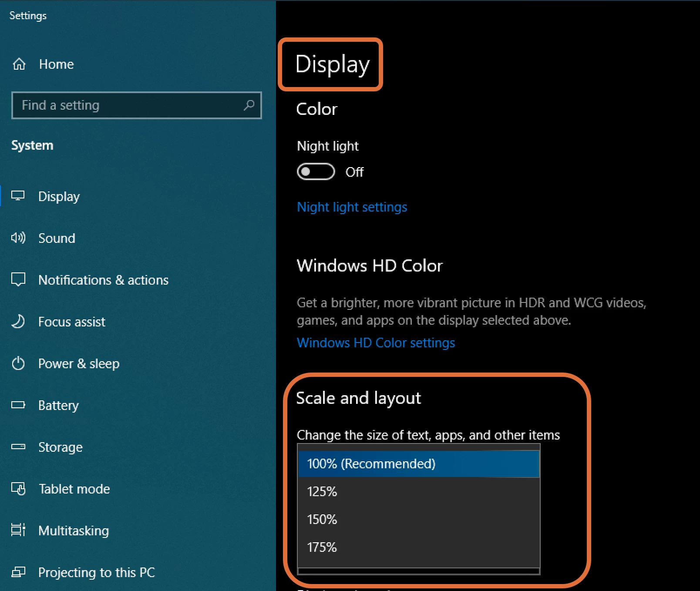Click the Settings window title
The image size is (700, 591).
coord(28,16)
